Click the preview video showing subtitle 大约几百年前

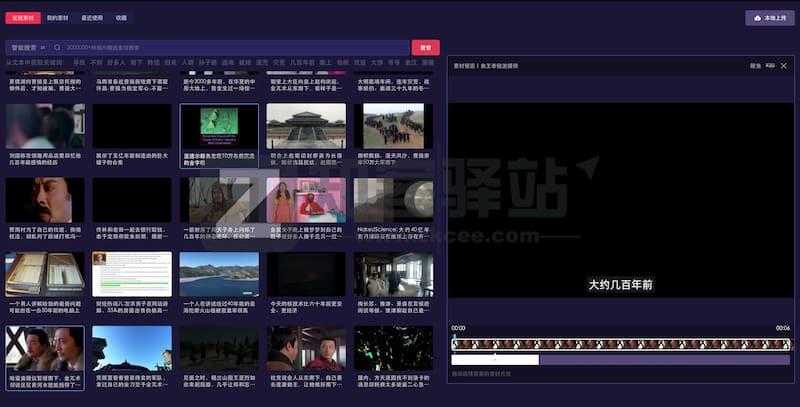pyautogui.click(x=620, y=200)
